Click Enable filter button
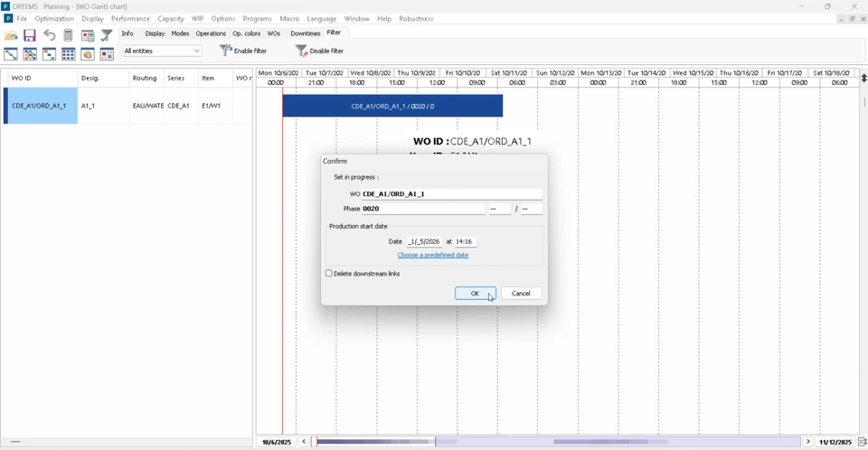Viewport: 868px width, 450px height. pos(243,51)
